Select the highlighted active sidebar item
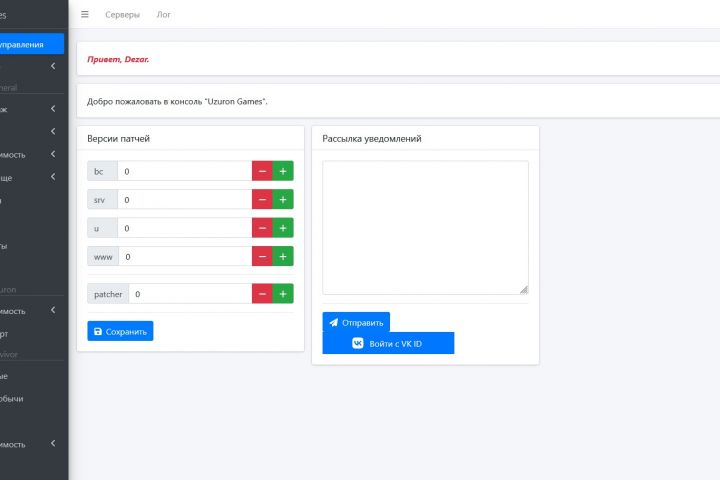The image size is (720, 480). (30, 44)
